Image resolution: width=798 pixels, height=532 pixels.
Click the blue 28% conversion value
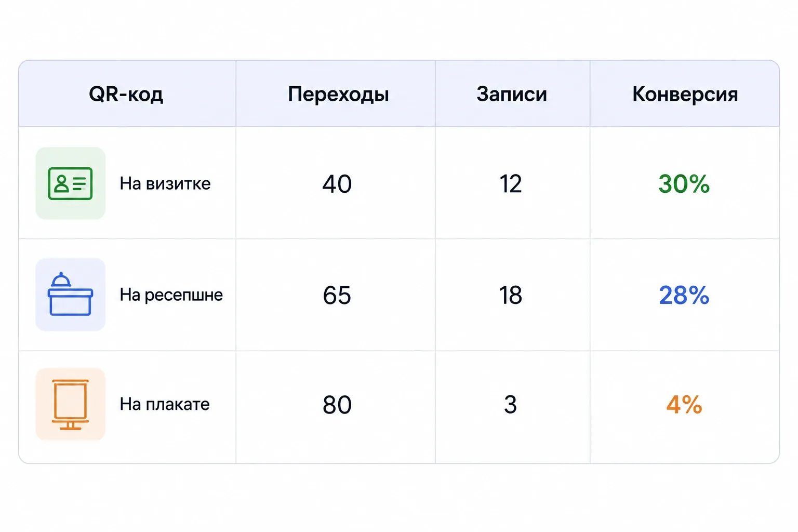(x=684, y=296)
